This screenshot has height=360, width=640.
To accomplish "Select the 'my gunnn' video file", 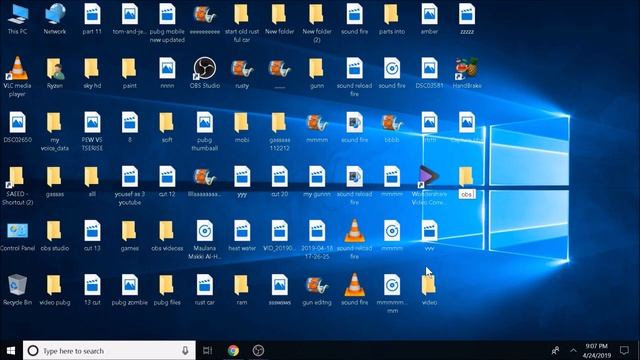I will pos(317,181).
